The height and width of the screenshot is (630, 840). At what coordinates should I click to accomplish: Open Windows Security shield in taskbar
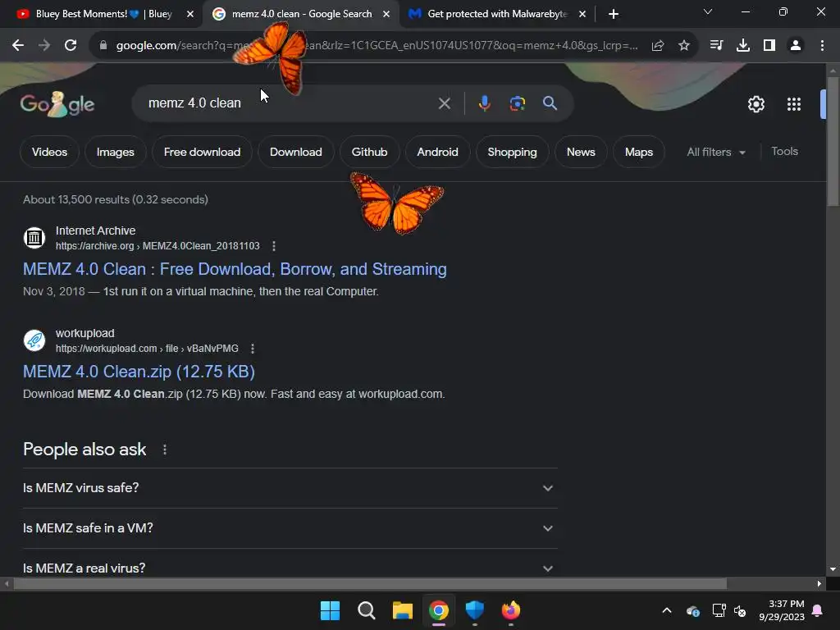tap(475, 610)
